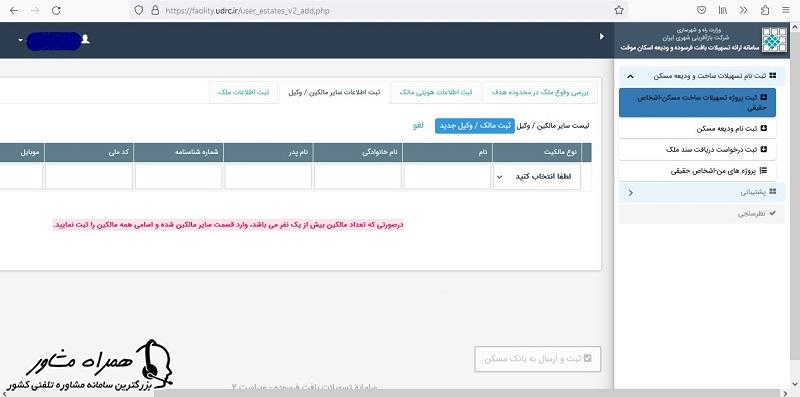The image size is (800, 397).
Task: Click ثبت و ارسال به بانک مسکن button
Action: pyautogui.click(x=538, y=359)
